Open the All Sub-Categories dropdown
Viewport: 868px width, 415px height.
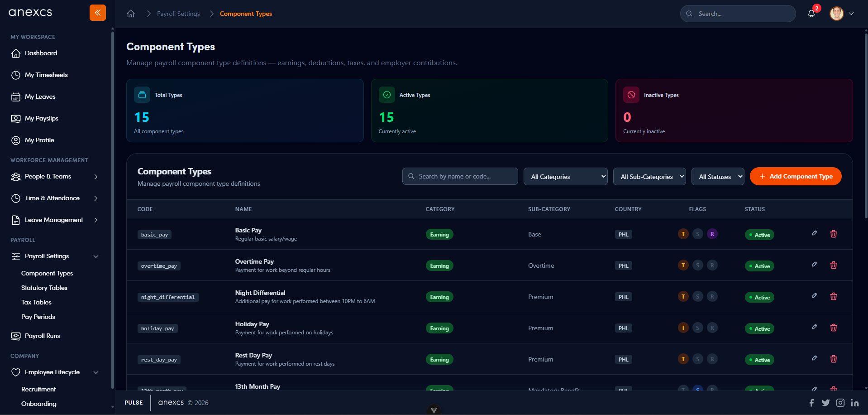point(649,176)
